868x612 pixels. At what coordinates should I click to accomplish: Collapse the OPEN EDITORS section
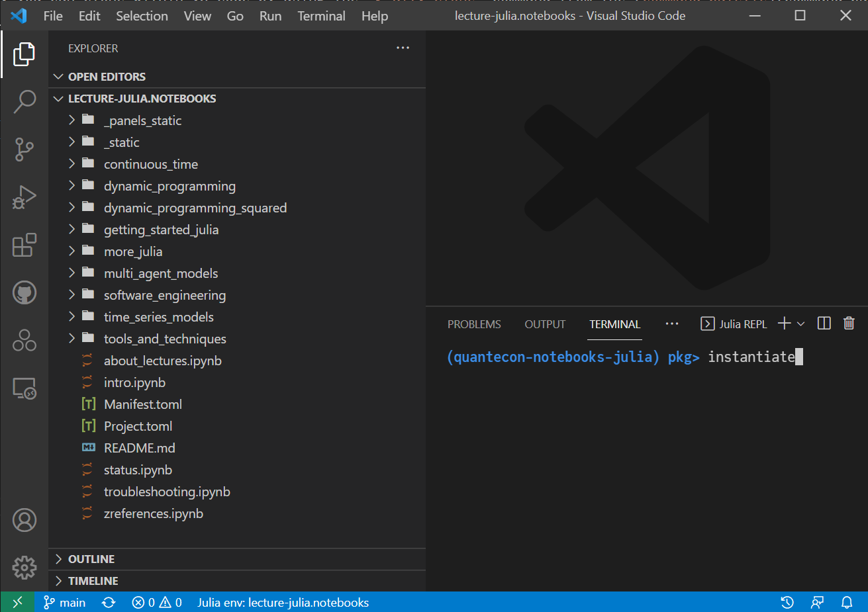coord(107,77)
